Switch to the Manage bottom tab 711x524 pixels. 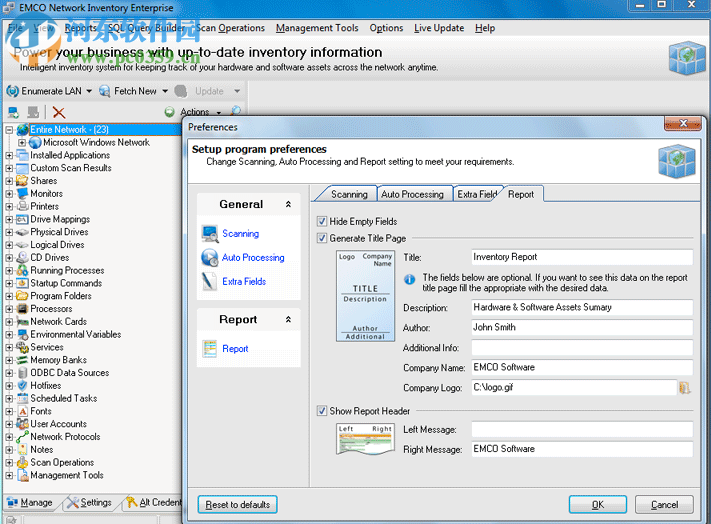[x=30, y=502]
